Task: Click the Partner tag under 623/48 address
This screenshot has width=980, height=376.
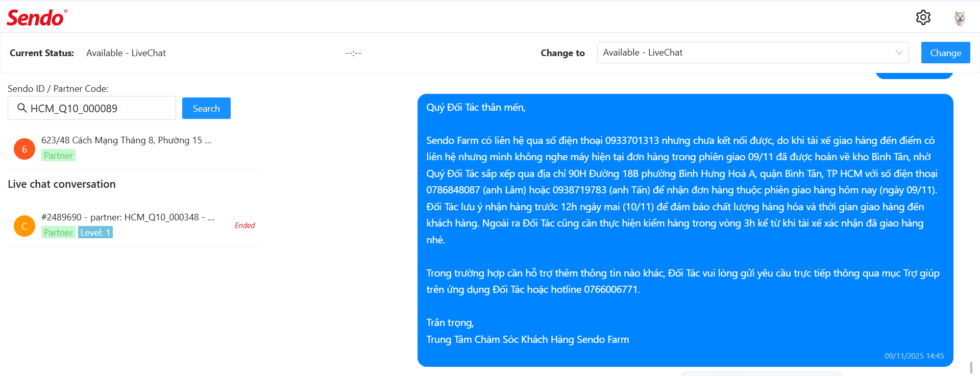Action: 58,156
